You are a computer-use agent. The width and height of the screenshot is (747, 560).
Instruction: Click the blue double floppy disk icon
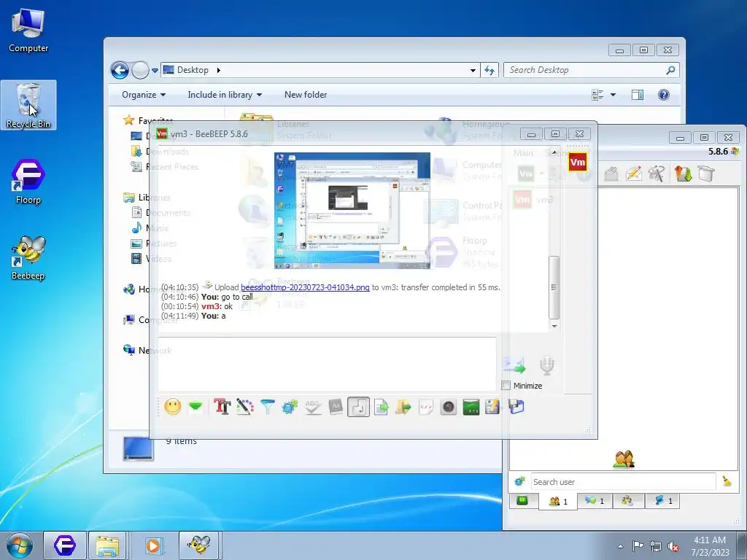(x=516, y=407)
